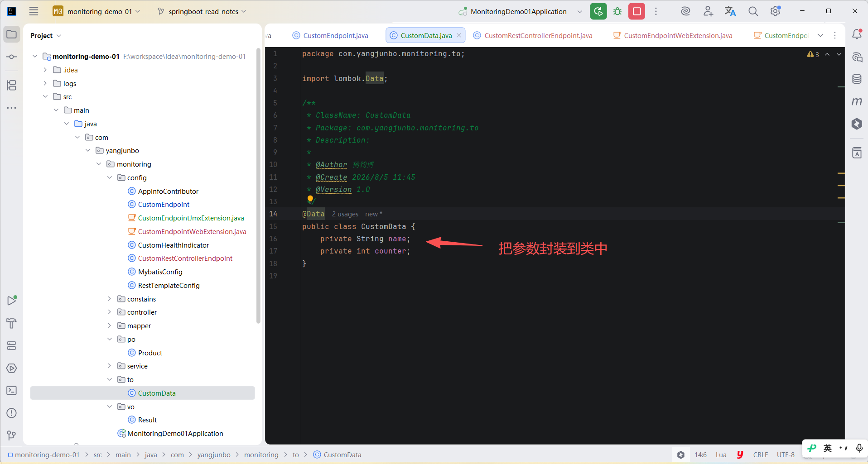Switch to CustomEndpoint.java tab
Image resolution: width=868 pixels, height=464 pixels.
pos(330,35)
